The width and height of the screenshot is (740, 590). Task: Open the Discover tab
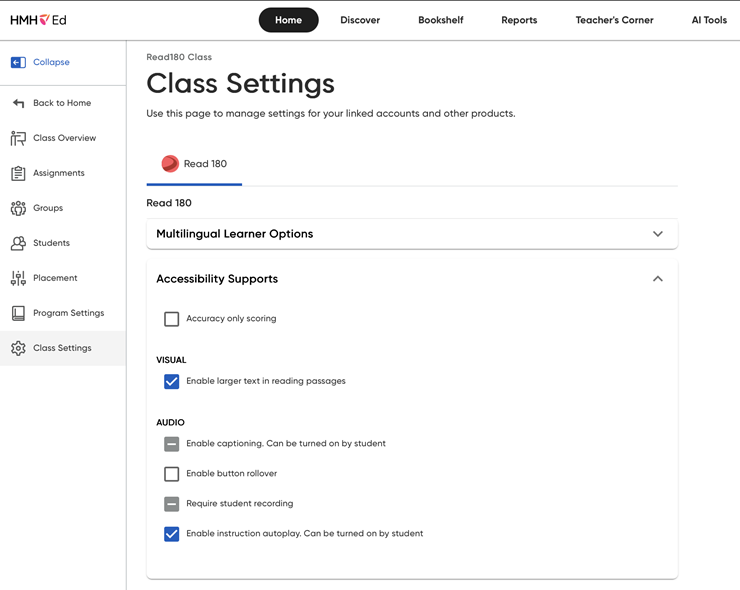tap(360, 20)
